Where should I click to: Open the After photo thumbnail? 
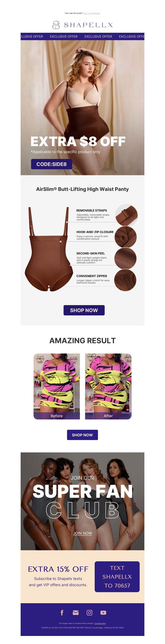(108, 386)
